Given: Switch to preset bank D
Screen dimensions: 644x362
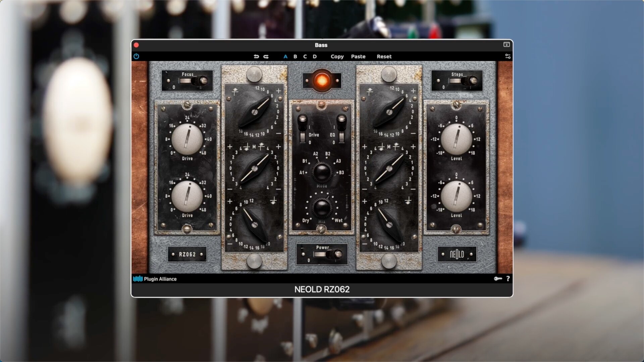Looking at the screenshot, I should [315, 56].
